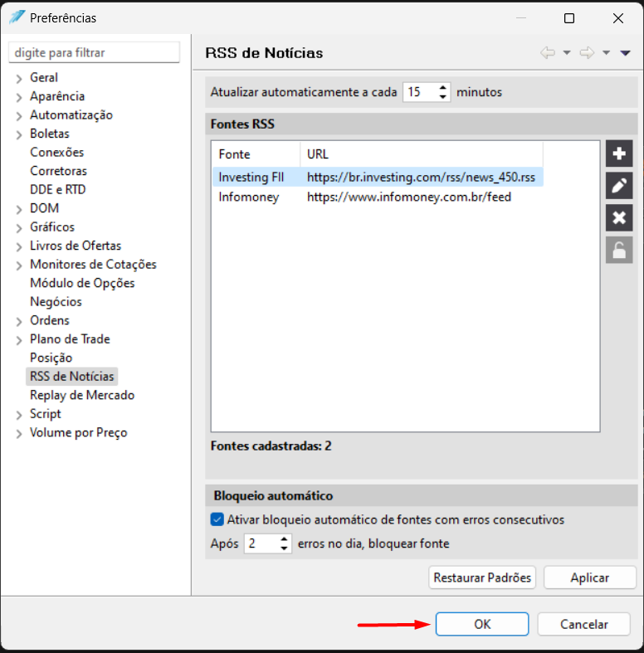The height and width of the screenshot is (653, 644).
Task: Edit selected RSS source with pencil icon
Action: [619, 186]
